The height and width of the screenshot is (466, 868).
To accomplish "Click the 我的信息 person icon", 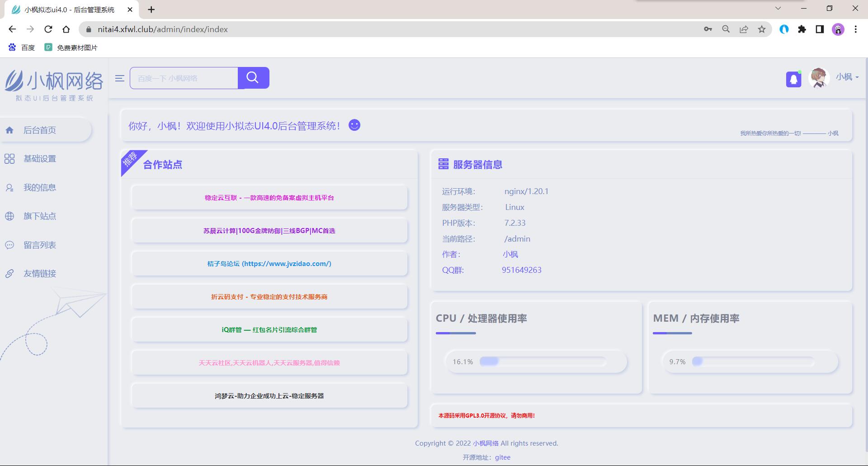I will [x=9, y=187].
